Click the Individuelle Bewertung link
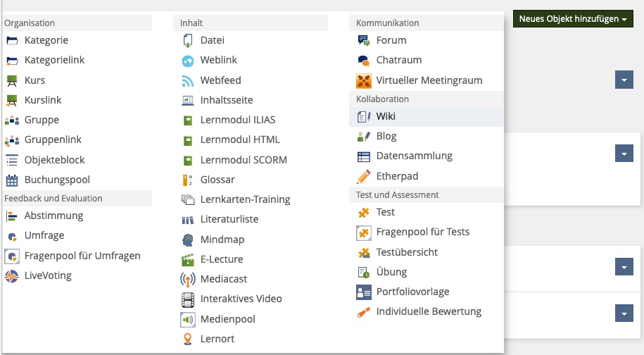This screenshot has width=644, height=355. [429, 311]
